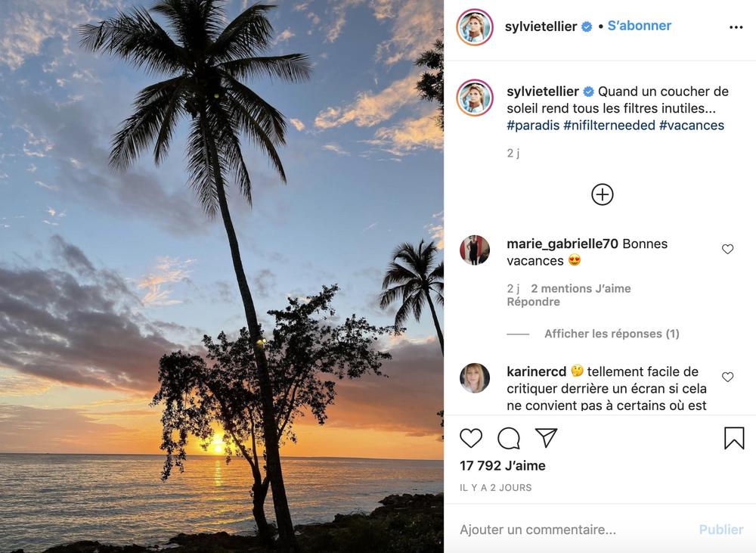
Task: Save the post with the bookmark icon
Action: tap(734, 438)
